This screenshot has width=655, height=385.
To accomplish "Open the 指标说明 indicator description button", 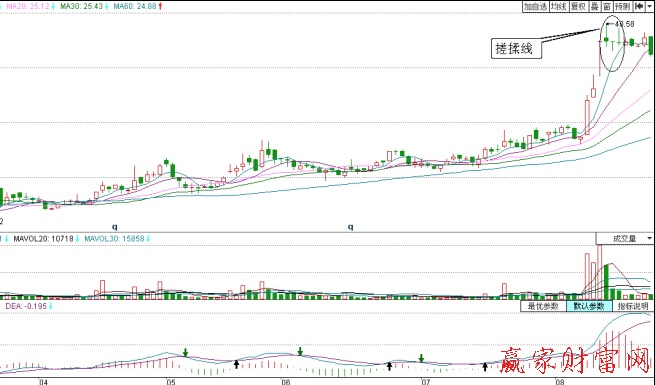I will pyautogui.click(x=633, y=306).
